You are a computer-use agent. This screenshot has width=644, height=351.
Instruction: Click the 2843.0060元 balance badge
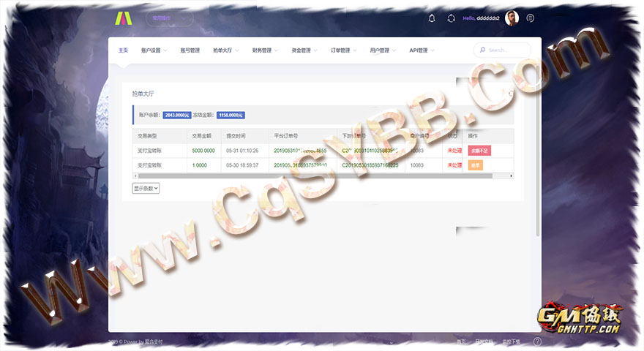(177, 116)
